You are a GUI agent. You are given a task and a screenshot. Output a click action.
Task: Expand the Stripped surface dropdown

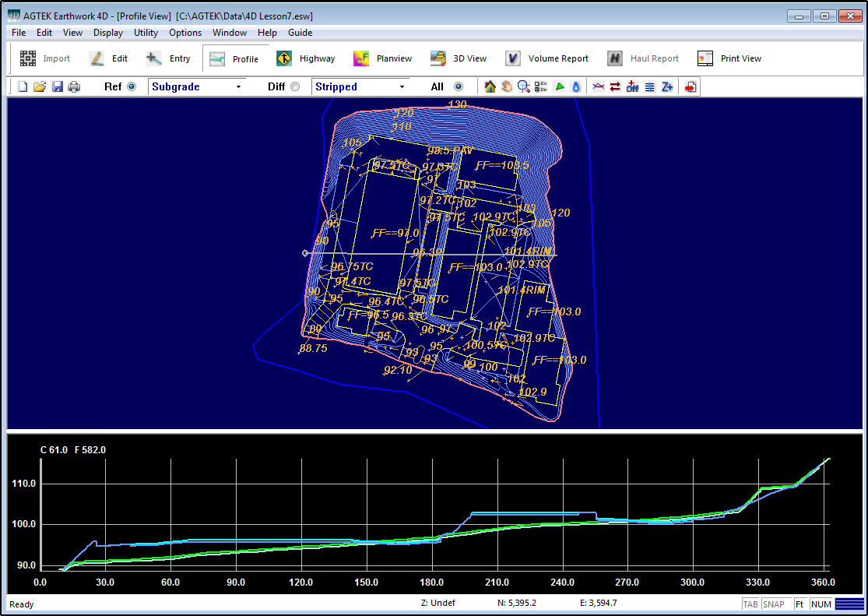point(402,87)
